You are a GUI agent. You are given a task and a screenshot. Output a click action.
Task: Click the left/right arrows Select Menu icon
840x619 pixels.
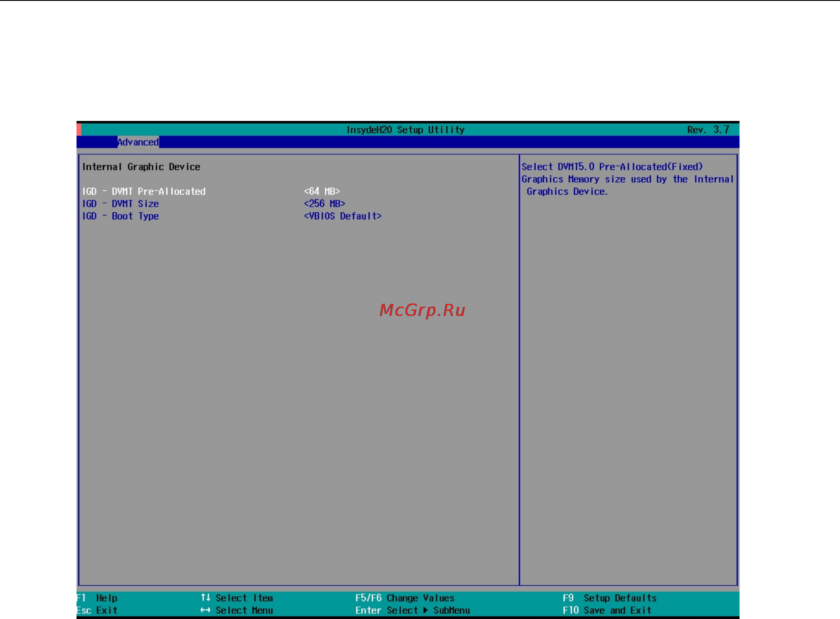click(x=205, y=610)
